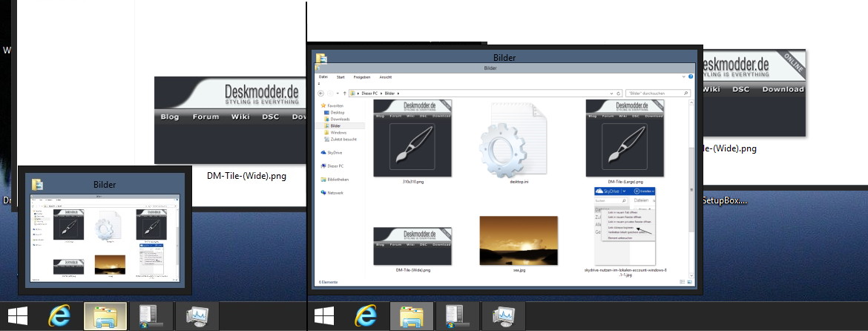Select the small Bilder window preview thumbnail

click(x=105, y=238)
